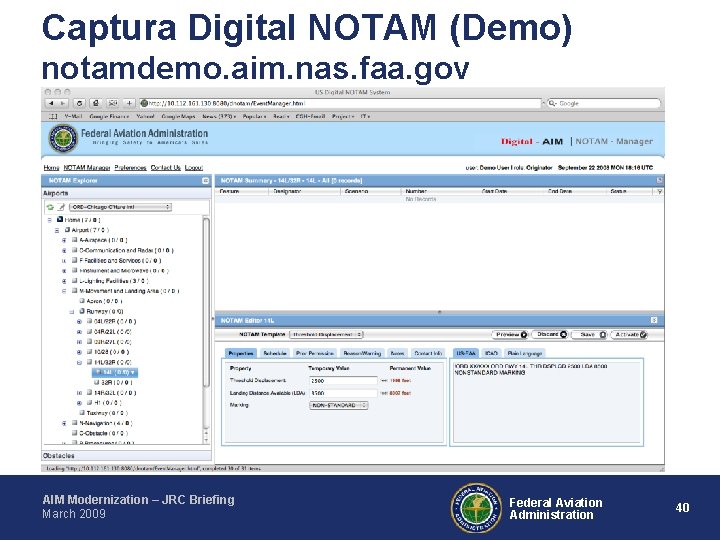Expand the N-Navigation tree node
720x540 pixels.
(x=64, y=423)
